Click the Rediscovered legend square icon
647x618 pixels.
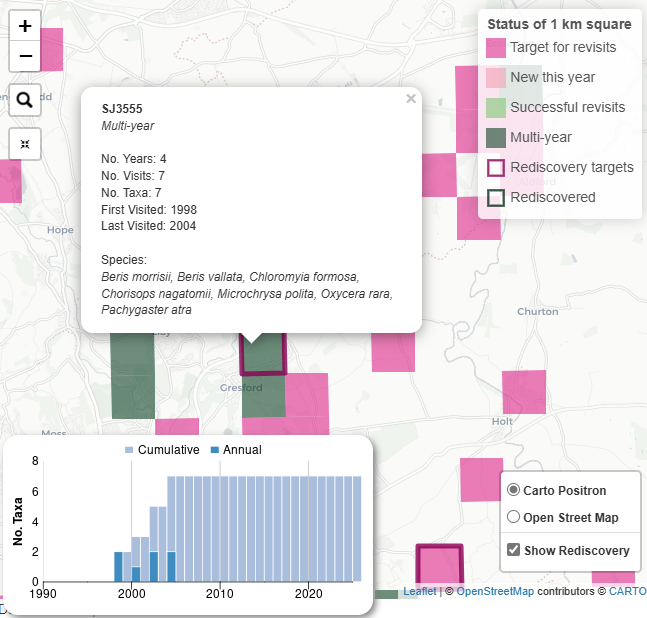tap(496, 198)
